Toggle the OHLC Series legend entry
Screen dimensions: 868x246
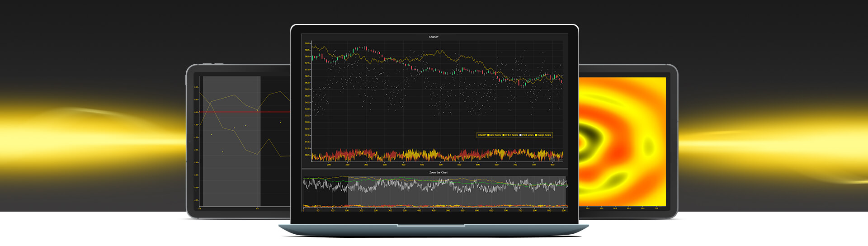(510, 135)
